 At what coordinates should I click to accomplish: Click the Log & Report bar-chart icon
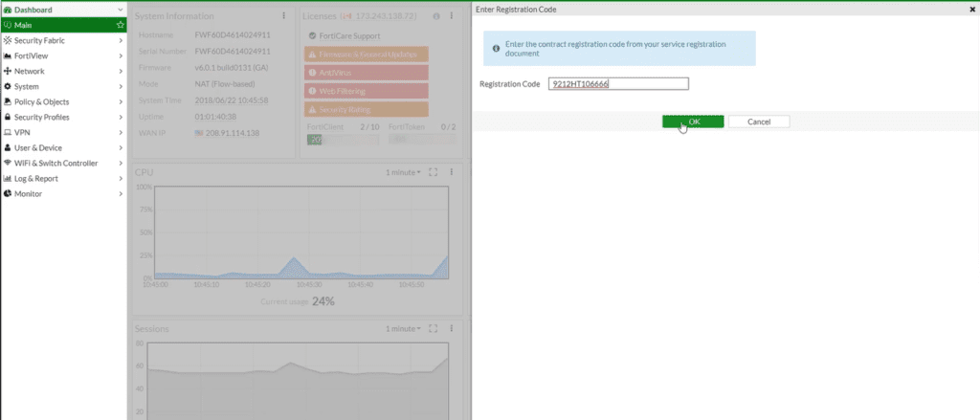point(8,178)
